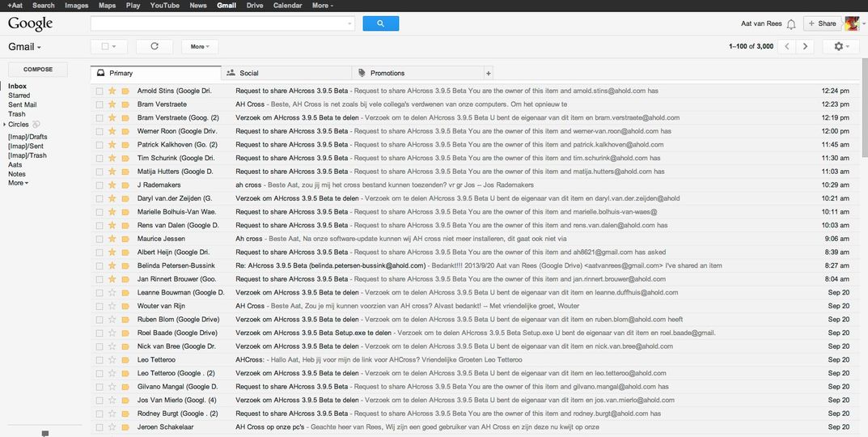Open the Notes label in sidebar
The width and height of the screenshot is (868, 437).
pos(17,174)
